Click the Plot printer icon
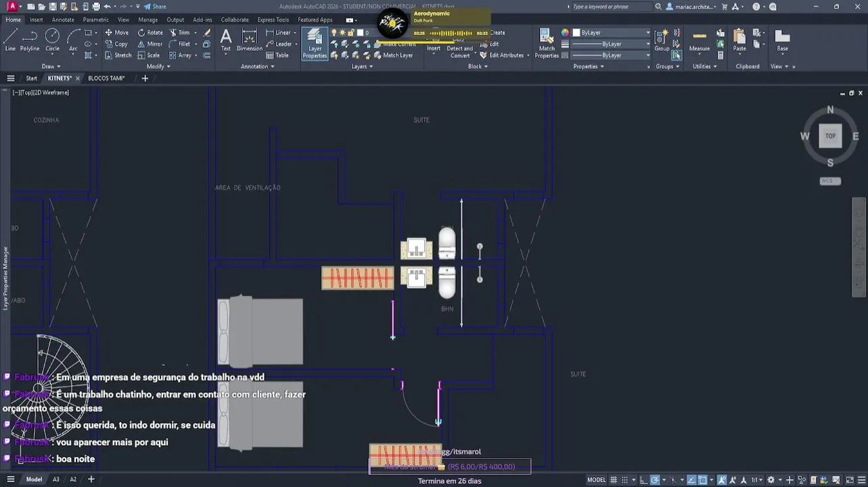868x487 pixels. (96, 7)
